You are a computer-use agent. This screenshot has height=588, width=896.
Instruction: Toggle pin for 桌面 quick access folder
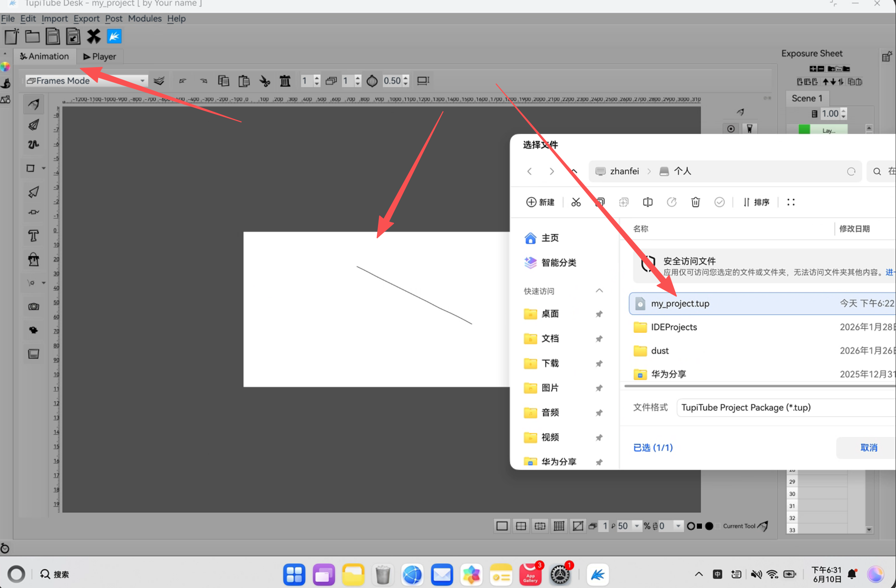599,314
